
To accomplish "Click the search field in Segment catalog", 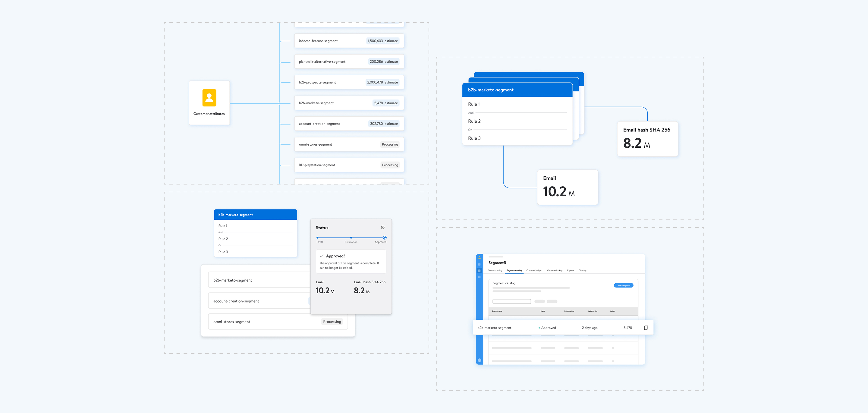I will (511, 301).
